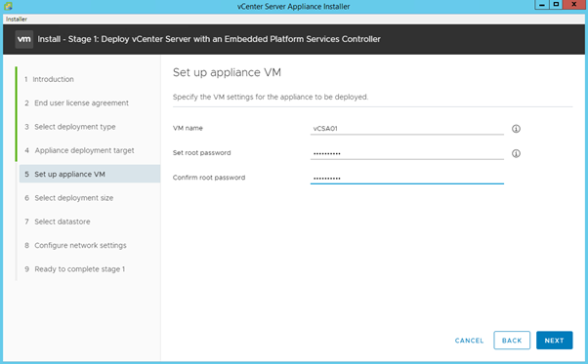
Task: Click the BACK button
Action: point(512,341)
